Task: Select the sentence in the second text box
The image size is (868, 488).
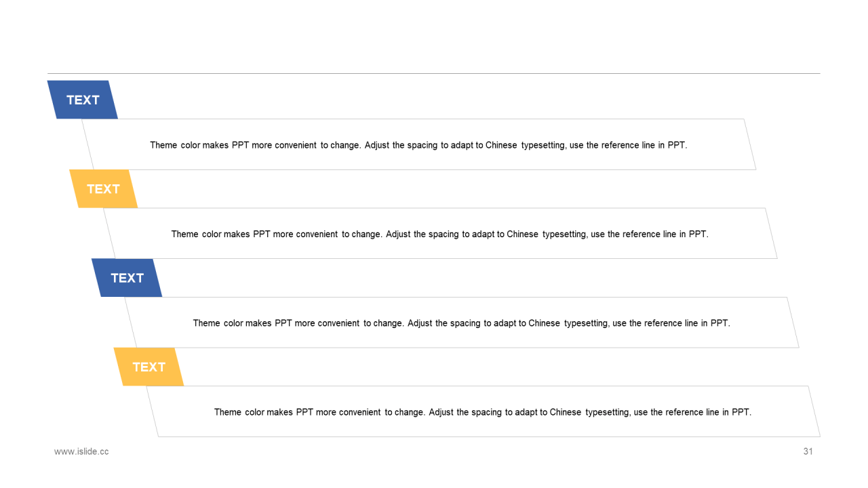Action: pos(439,234)
